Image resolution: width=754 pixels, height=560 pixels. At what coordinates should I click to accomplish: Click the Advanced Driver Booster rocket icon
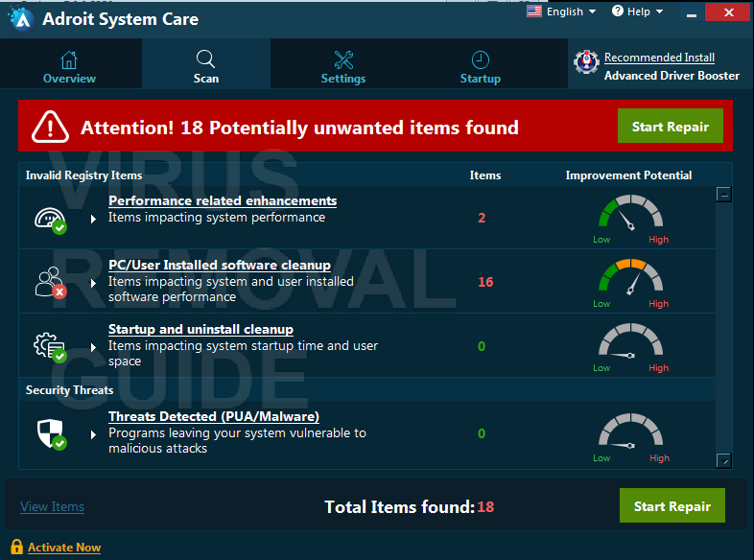[586, 62]
